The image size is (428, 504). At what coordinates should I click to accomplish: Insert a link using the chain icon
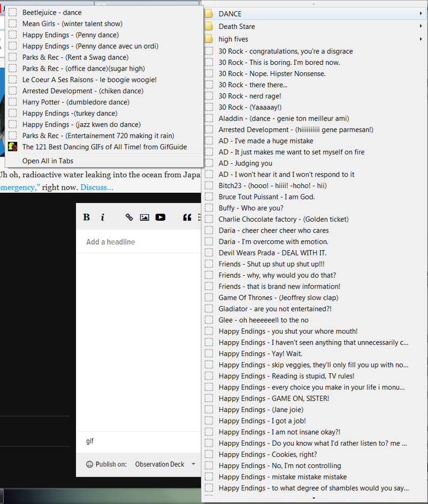pos(129,217)
